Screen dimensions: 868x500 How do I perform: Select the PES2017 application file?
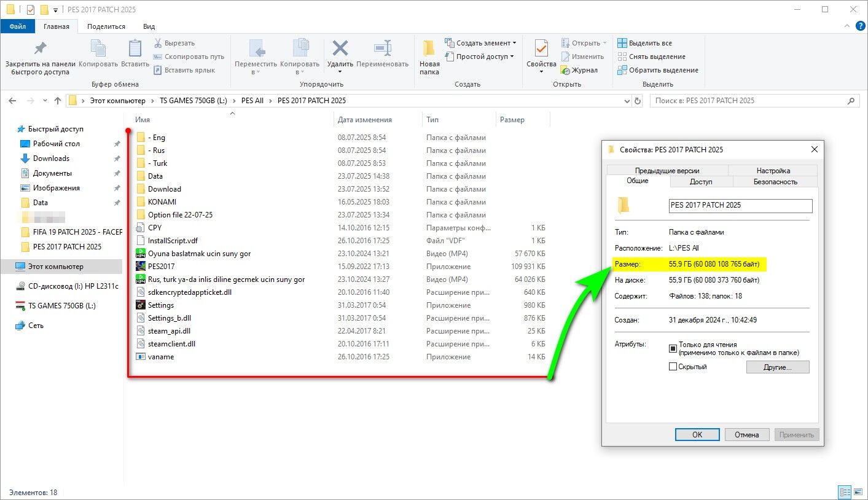[161, 267]
